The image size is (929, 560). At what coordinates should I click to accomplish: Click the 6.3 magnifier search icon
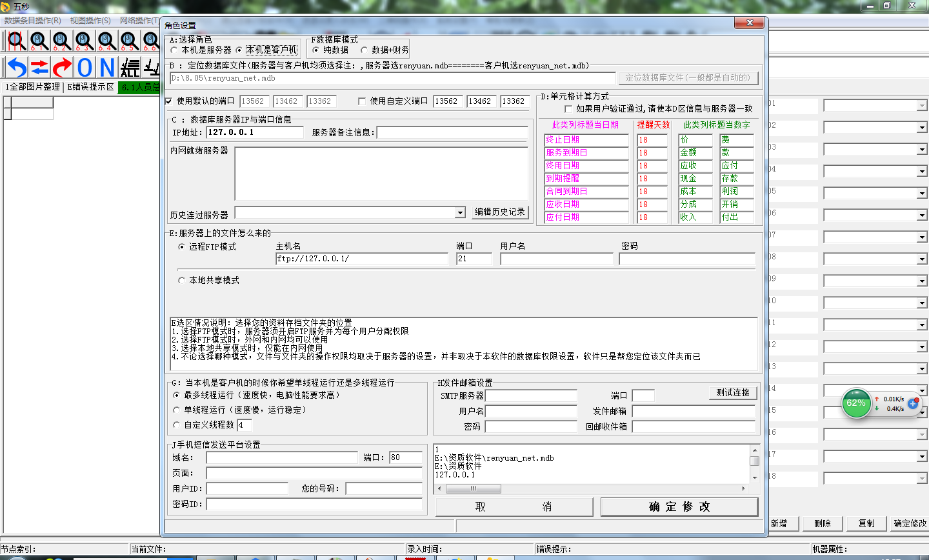pyautogui.click(x=84, y=41)
